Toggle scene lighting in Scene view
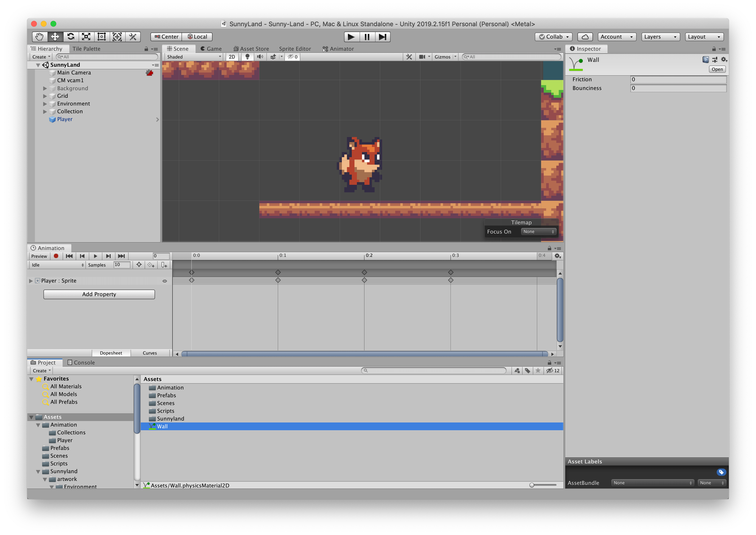 (x=247, y=57)
